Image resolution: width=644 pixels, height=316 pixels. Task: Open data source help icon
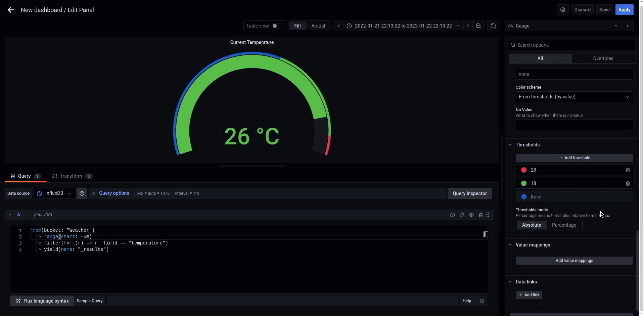[x=82, y=193]
